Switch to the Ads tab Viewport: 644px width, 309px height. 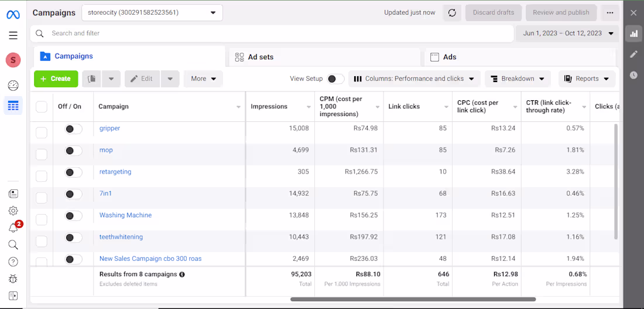[449, 57]
